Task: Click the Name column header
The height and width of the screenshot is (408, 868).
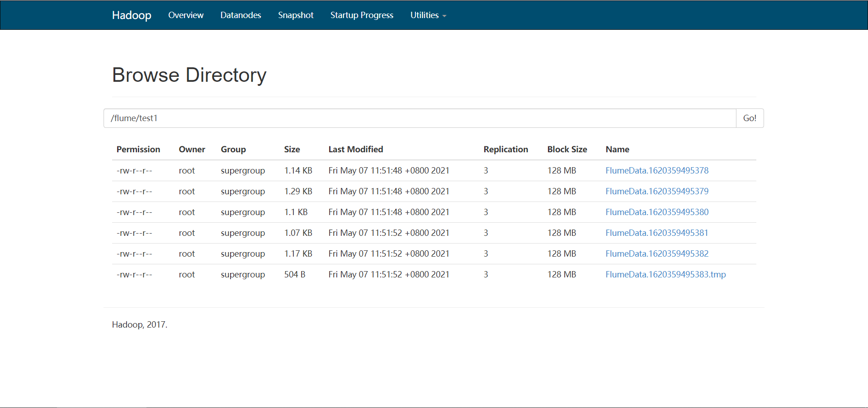Action: click(617, 149)
